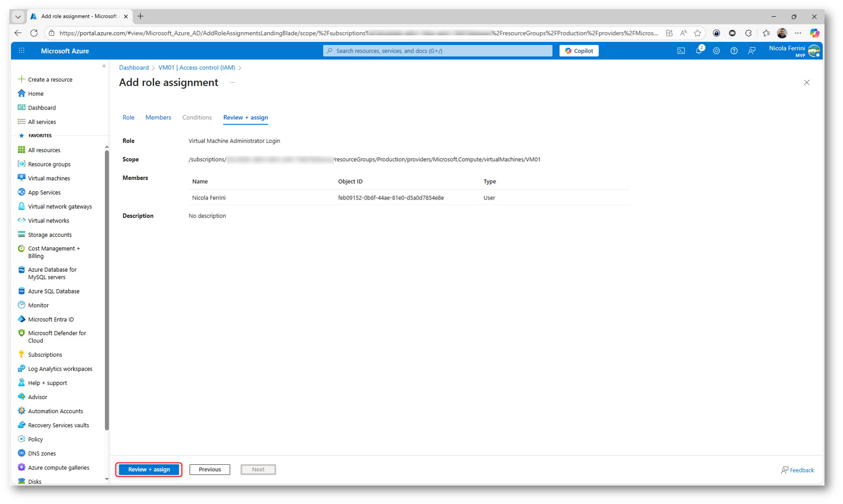Open Azure Cloud Shell icon
The width and height of the screenshot is (843, 504).
(x=681, y=51)
